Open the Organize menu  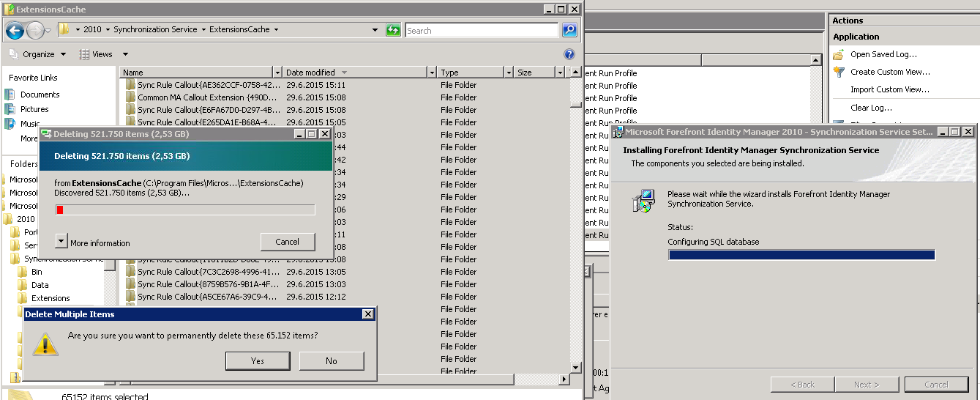(x=37, y=54)
